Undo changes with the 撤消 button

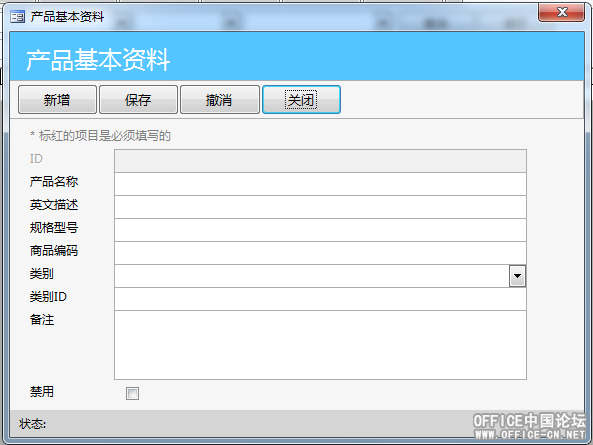click(x=220, y=100)
